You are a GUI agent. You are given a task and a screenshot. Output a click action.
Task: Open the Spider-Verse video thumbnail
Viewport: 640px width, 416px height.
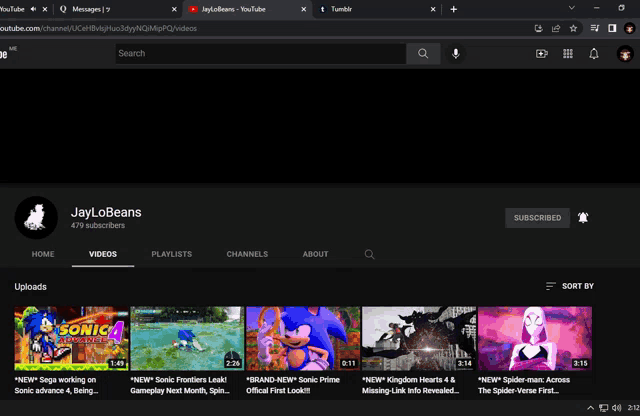tap(535, 338)
